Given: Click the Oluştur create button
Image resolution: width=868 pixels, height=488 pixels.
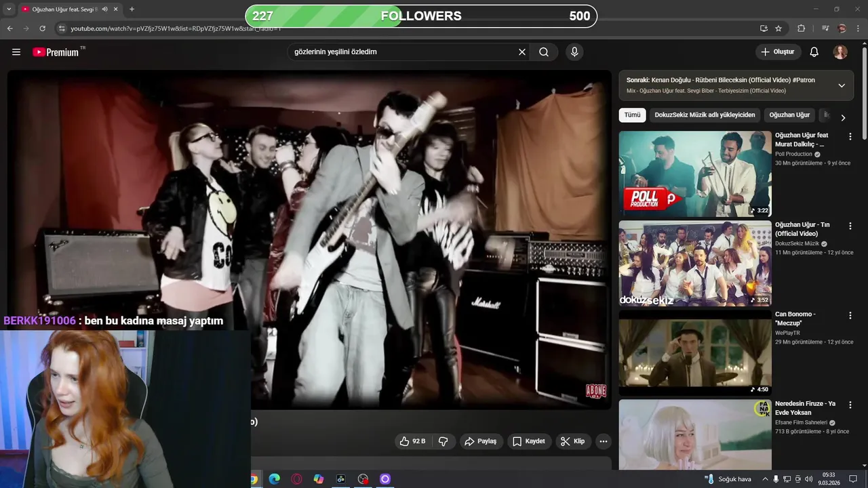Looking at the screenshot, I should click(778, 52).
